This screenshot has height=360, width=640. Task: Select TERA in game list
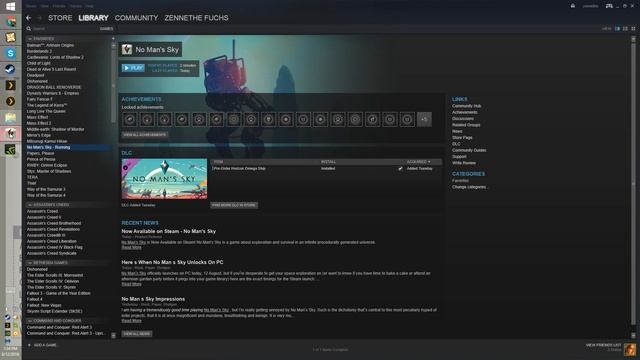tap(32, 177)
